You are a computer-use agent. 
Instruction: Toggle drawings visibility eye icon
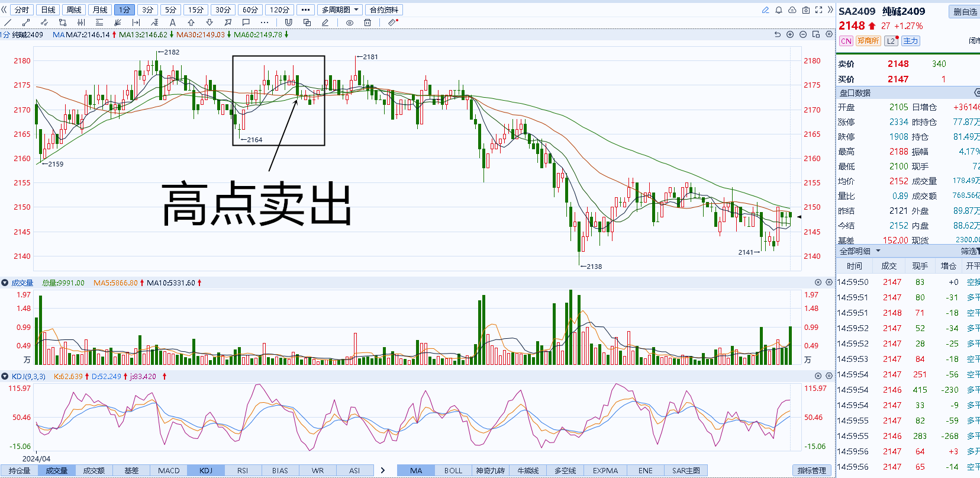coord(350,23)
